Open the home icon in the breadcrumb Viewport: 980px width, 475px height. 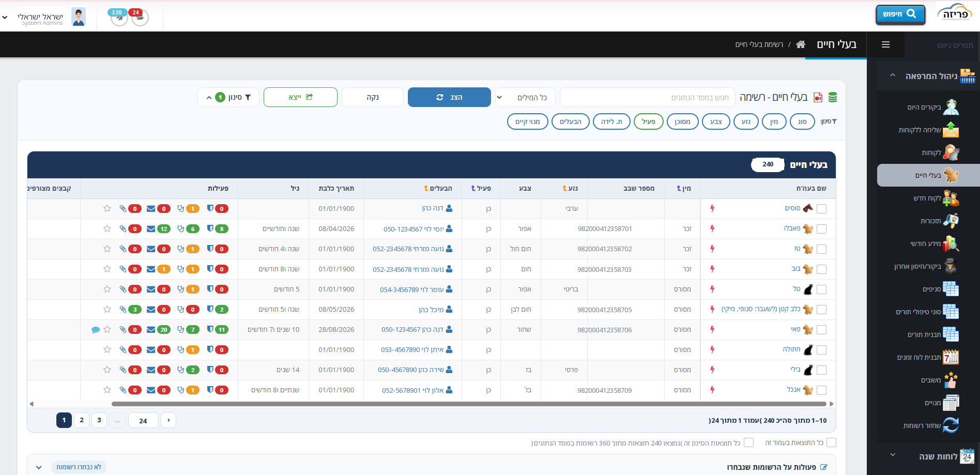tap(801, 44)
